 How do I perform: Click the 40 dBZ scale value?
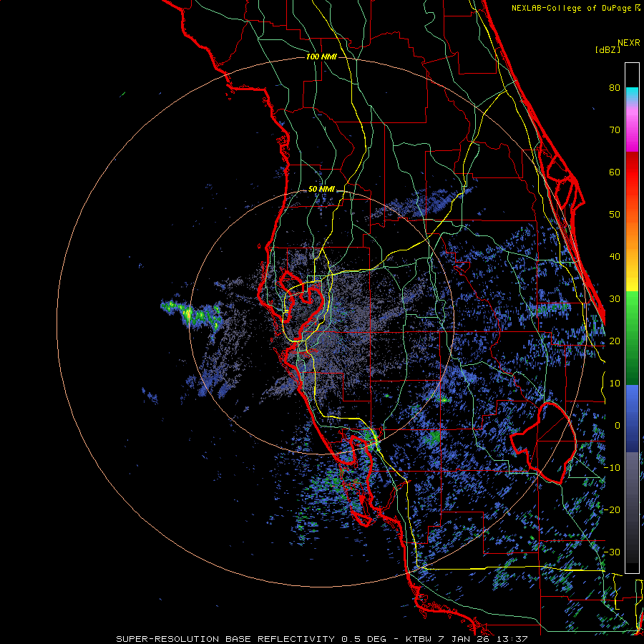[615, 257]
